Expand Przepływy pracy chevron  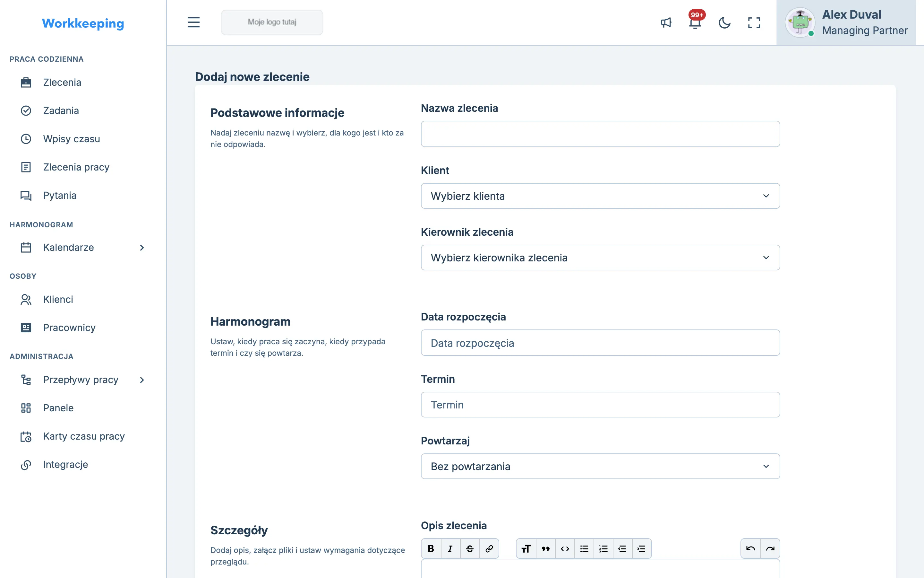142,380
